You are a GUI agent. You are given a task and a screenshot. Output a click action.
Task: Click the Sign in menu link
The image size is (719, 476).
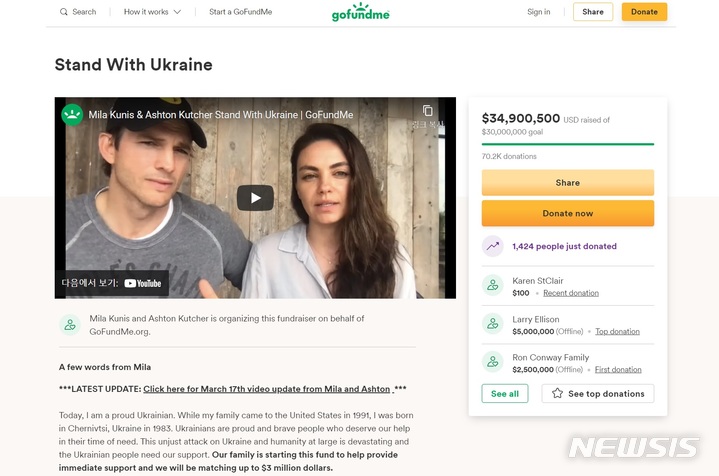point(538,12)
